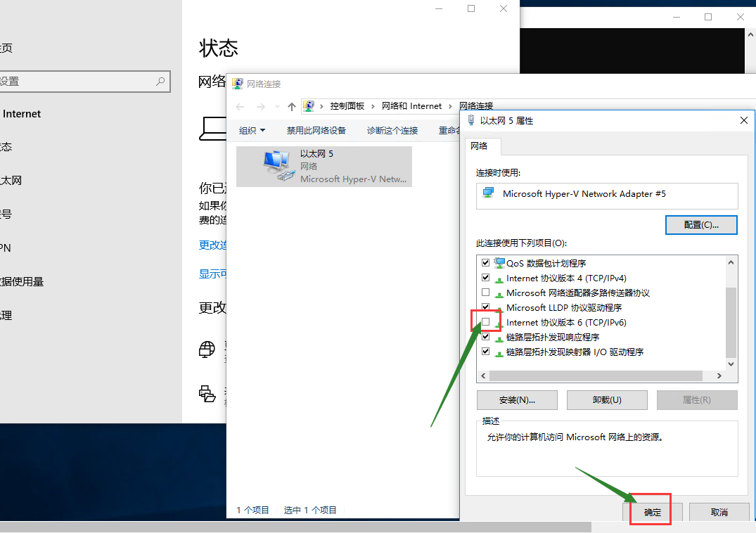Viewport: 756px width, 533px height.
Task: Click the control panel icon in address bar
Action: (309, 106)
